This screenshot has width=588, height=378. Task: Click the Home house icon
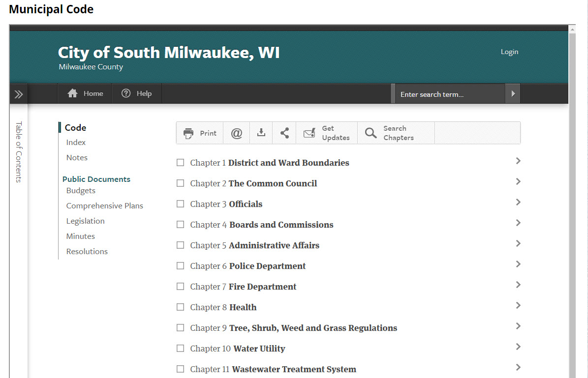[73, 93]
